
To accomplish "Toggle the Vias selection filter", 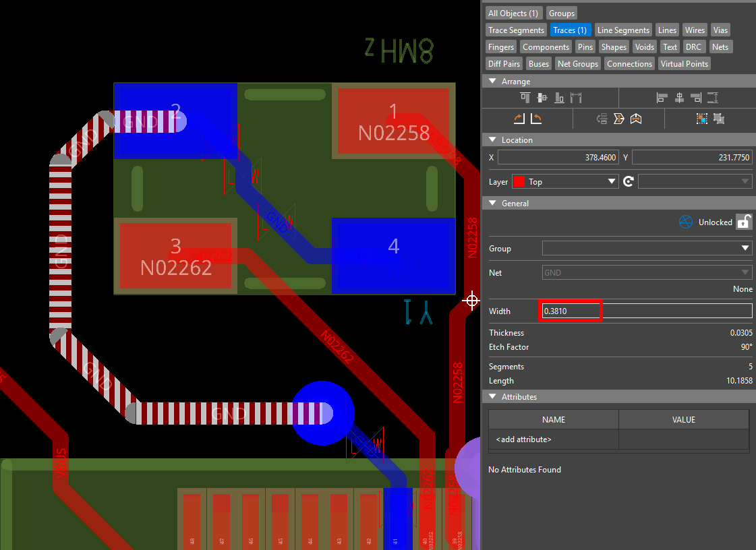I will click(720, 30).
